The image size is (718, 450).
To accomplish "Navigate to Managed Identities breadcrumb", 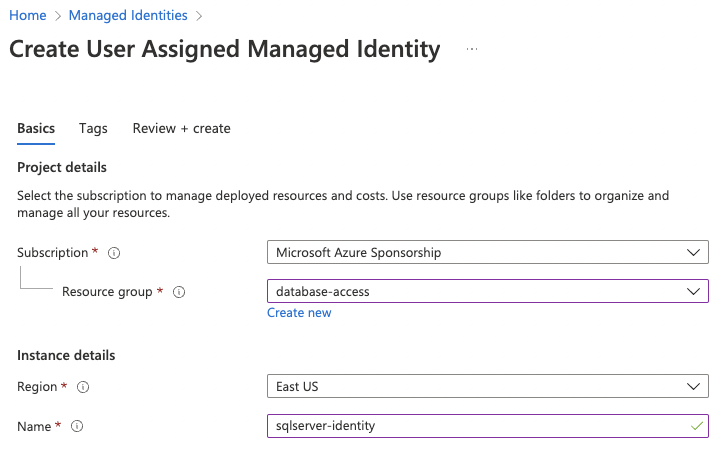I will (127, 15).
